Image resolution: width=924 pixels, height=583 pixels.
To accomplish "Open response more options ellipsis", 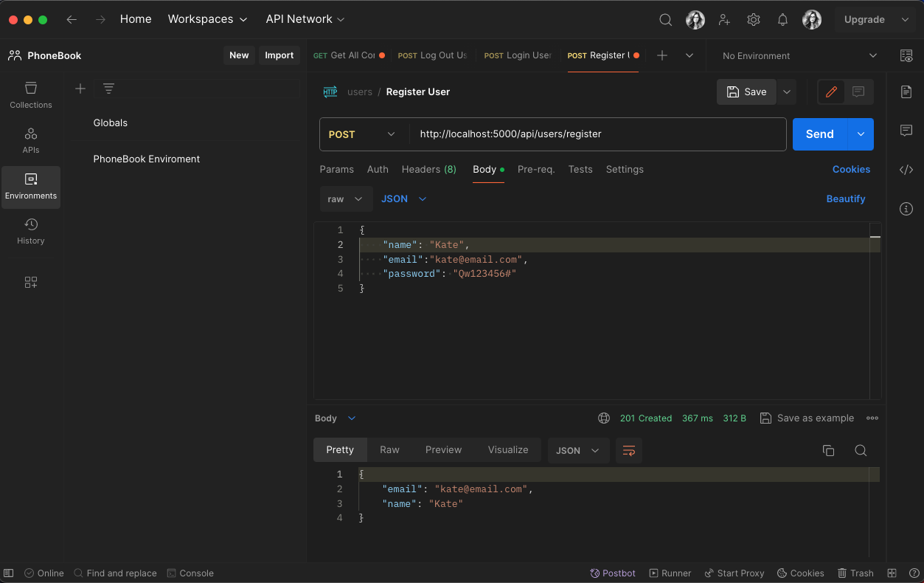I will (872, 418).
